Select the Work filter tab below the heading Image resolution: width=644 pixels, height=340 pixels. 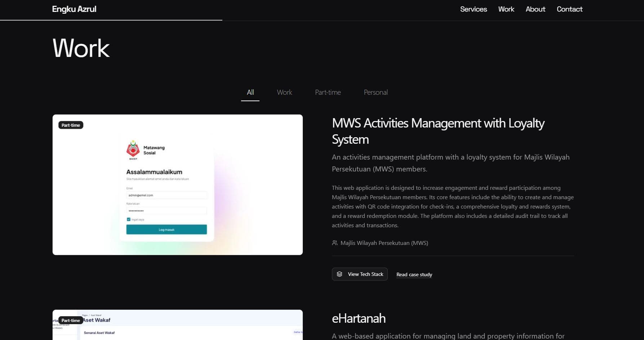coord(284,93)
